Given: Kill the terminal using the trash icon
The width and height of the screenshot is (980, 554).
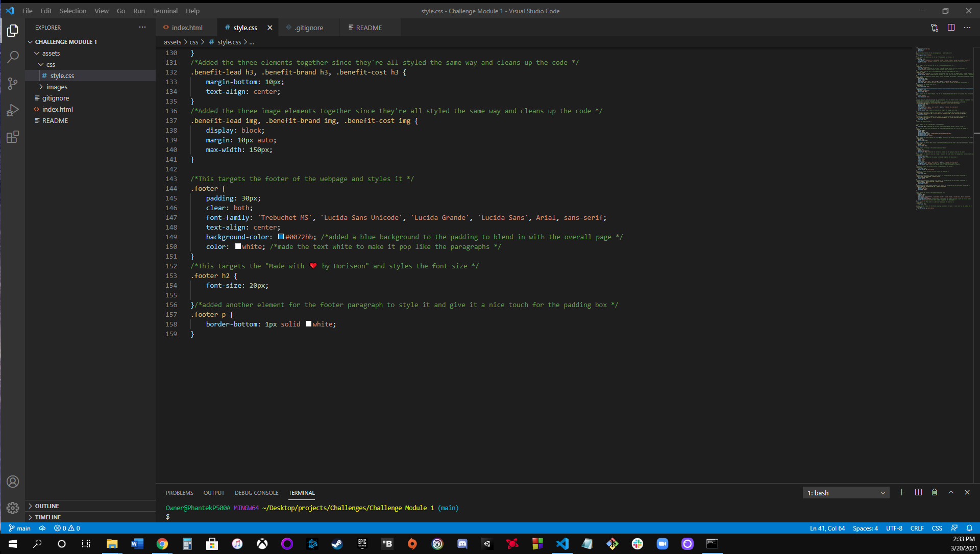Looking at the screenshot, I should (934, 492).
